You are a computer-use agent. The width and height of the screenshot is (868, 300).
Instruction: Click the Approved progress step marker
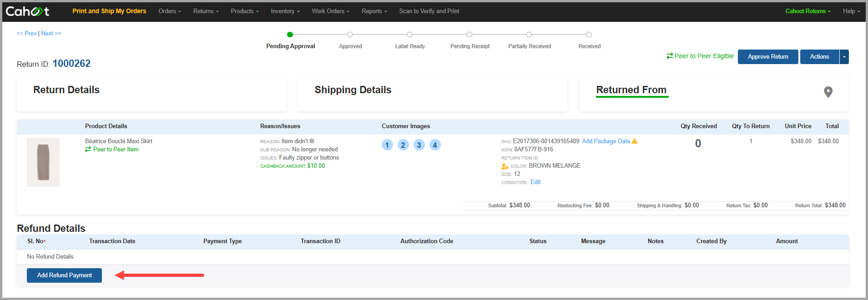[x=350, y=35]
